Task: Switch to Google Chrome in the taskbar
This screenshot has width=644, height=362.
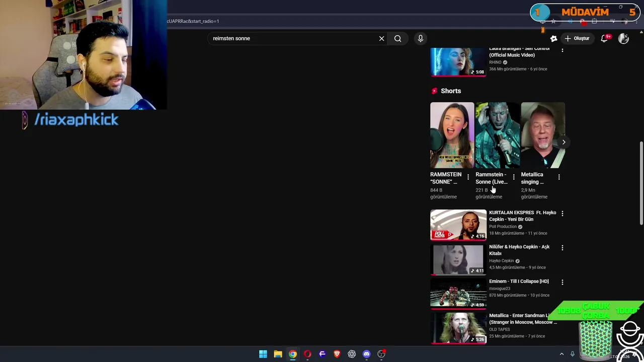Action: [x=293, y=354]
